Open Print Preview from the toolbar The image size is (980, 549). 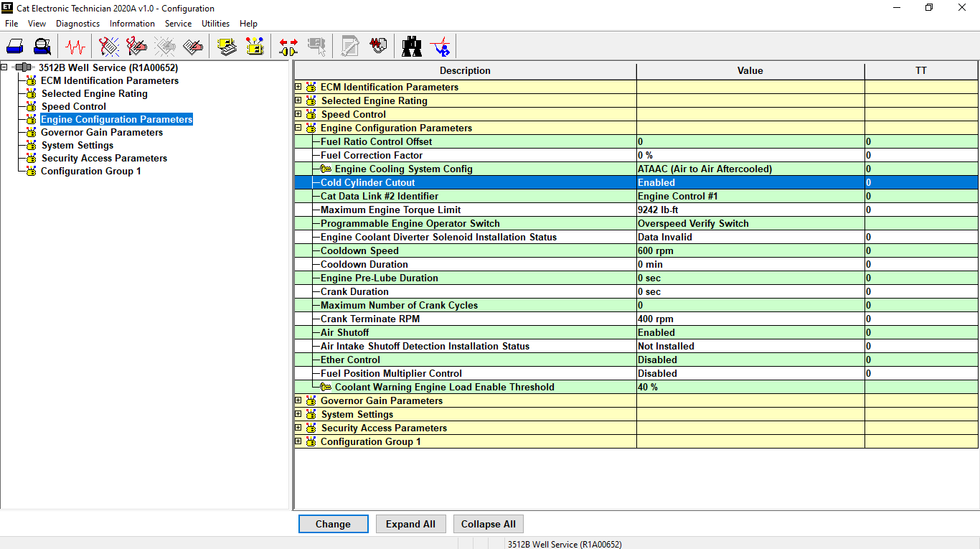point(42,47)
